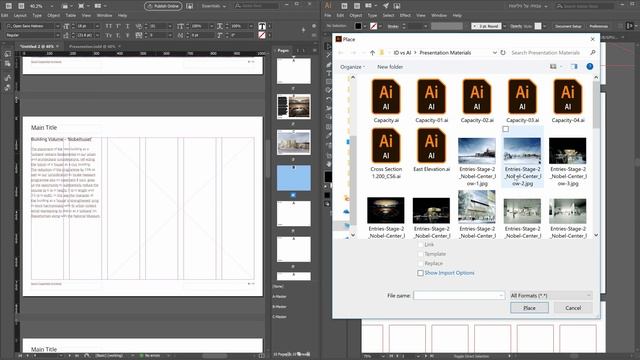Click the Illustrator stroke none swatch
This screenshot has width=640, height=360.
click(x=373, y=26)
